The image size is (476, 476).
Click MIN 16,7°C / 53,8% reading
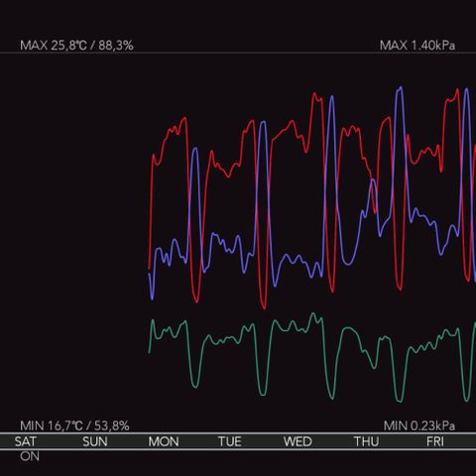tap(74, 425)
